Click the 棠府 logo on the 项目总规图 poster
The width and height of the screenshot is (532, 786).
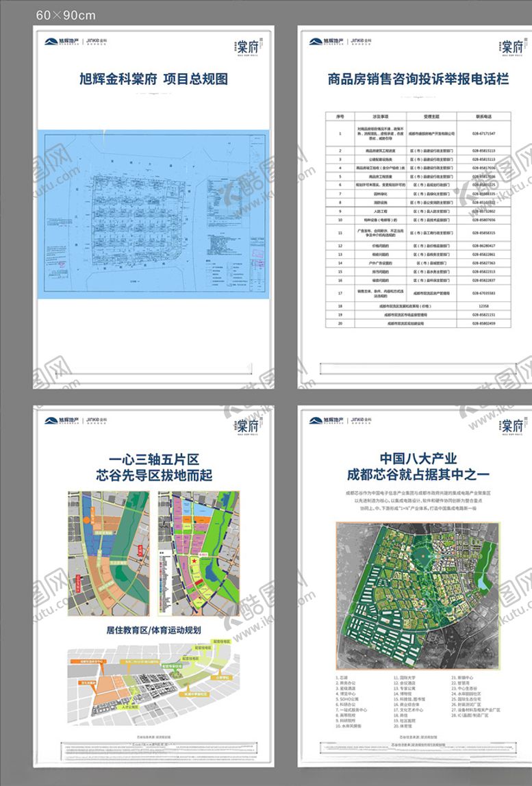(248, 47)
